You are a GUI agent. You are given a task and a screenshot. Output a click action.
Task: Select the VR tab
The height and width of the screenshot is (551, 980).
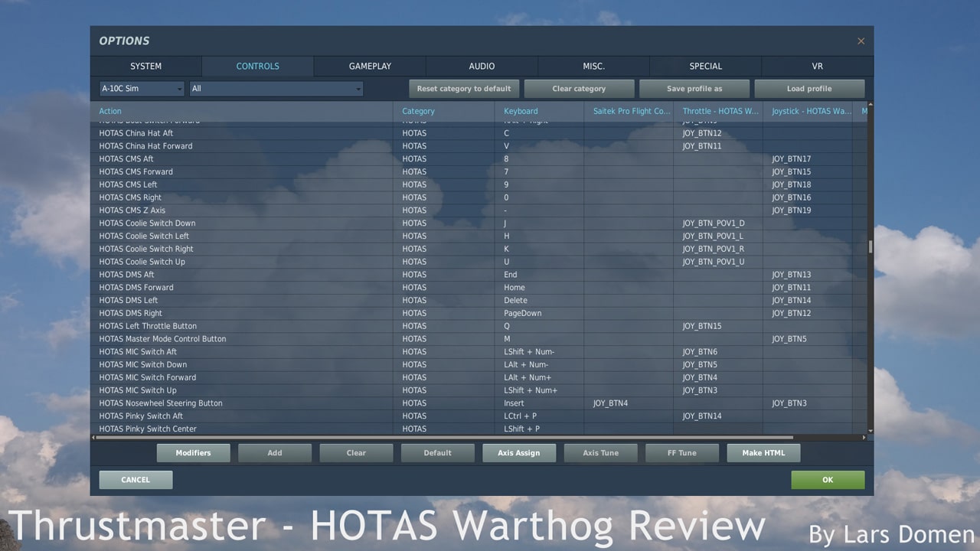[817, 67]
